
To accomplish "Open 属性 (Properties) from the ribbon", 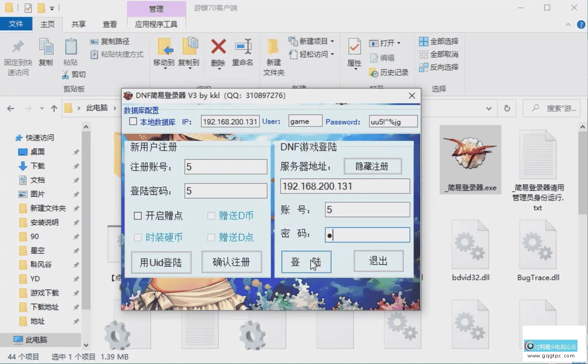I will point(354,56).
